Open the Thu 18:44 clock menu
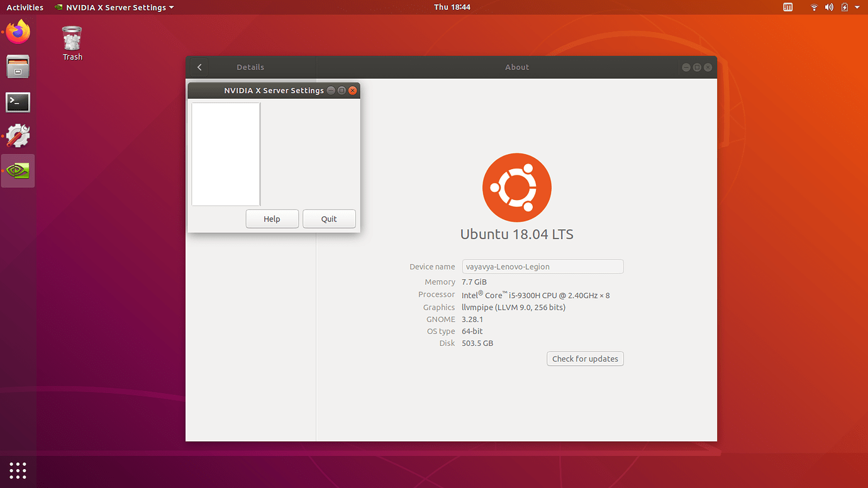This screenshot has height=488, width=868. [452, 8]
